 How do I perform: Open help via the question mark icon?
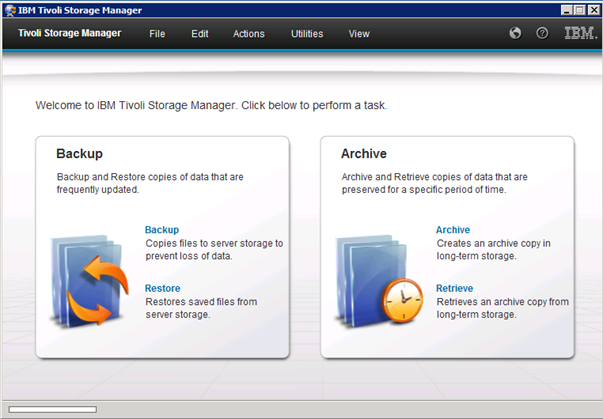[542, 33]
